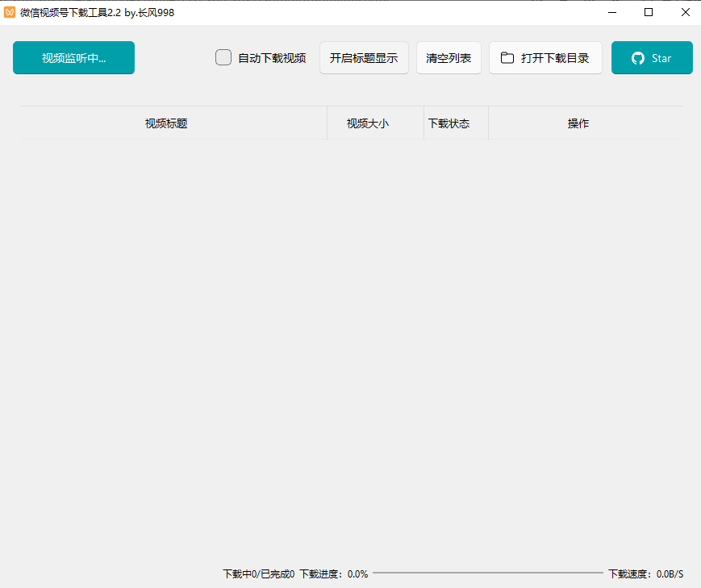Click the 视频监听中 toggle button
Image resolution: width=701 pixels, height=588 pixels.
[x=73, y=57]
